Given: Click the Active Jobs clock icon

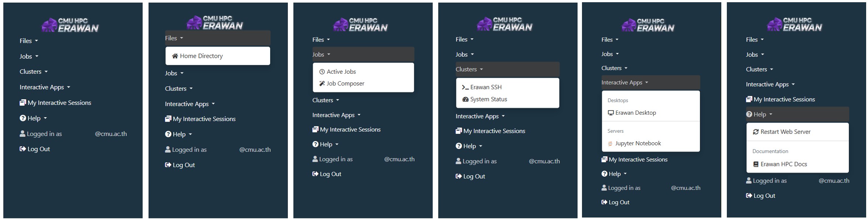Looking at the screenshot, I should 321,71.
